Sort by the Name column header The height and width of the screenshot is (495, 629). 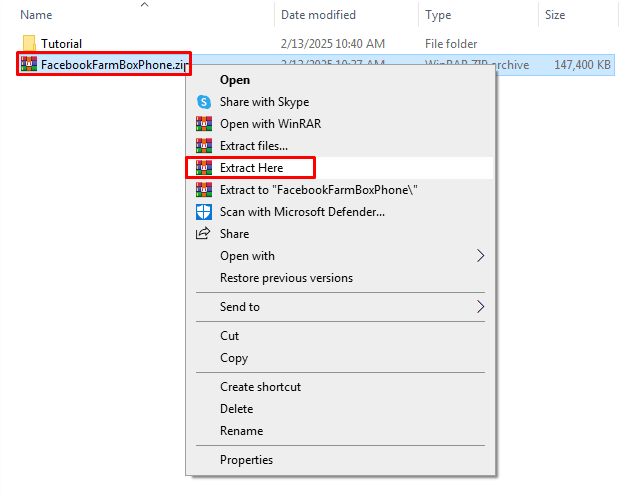point(36,15)
